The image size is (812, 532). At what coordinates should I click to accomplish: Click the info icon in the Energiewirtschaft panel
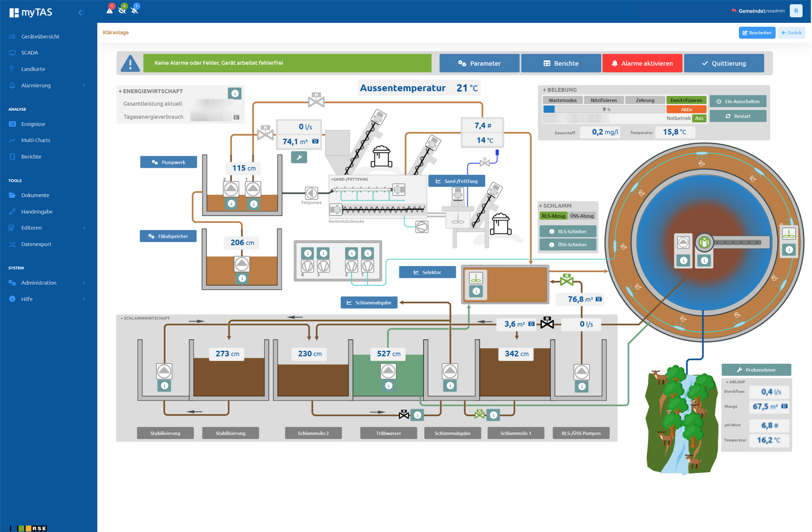(234, 93)
